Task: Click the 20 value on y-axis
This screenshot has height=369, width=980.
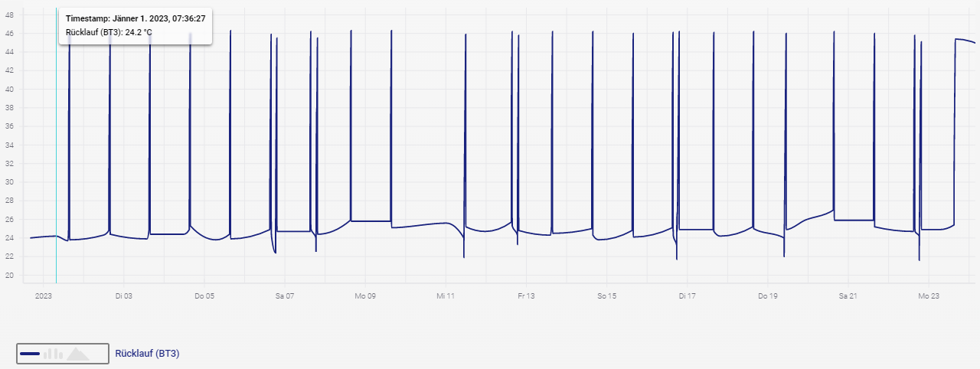Action: [9, 276]
